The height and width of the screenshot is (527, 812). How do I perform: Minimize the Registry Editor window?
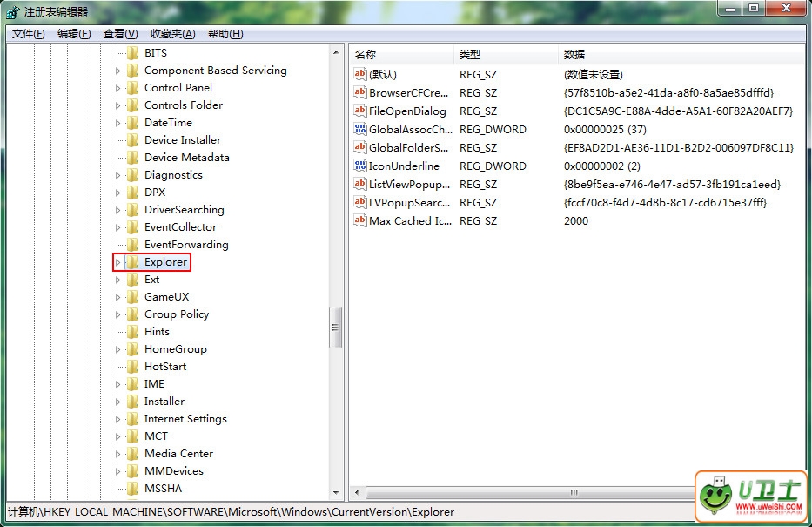(x=731, y=8)
